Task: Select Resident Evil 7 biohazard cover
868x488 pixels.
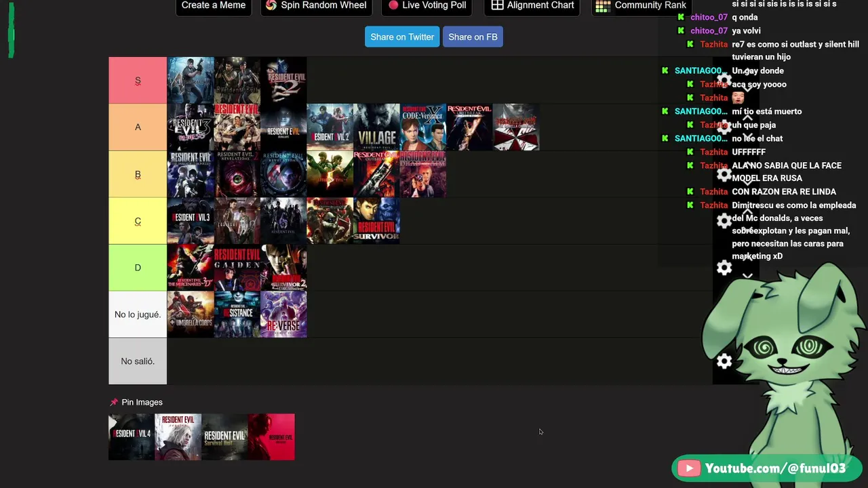Action: pyautogui.click(x=283, y=127)
